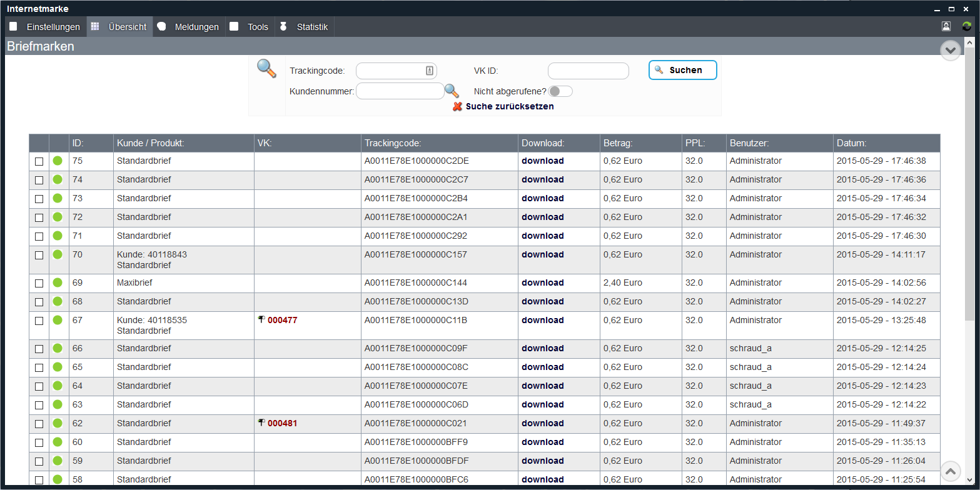Tick the checkbox for row ID 66
The height and width of the screenshot is (490, 980).
(x=39, y=349)
